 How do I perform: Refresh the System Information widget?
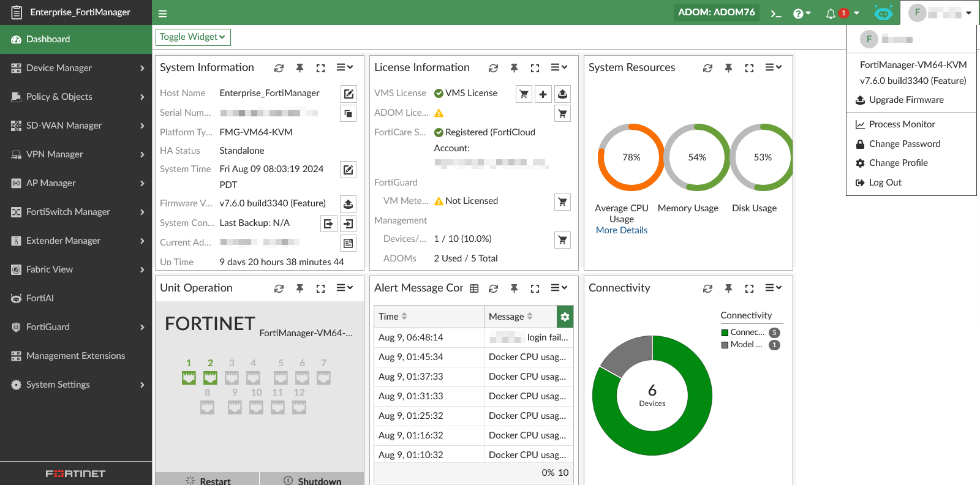(279, 68)
